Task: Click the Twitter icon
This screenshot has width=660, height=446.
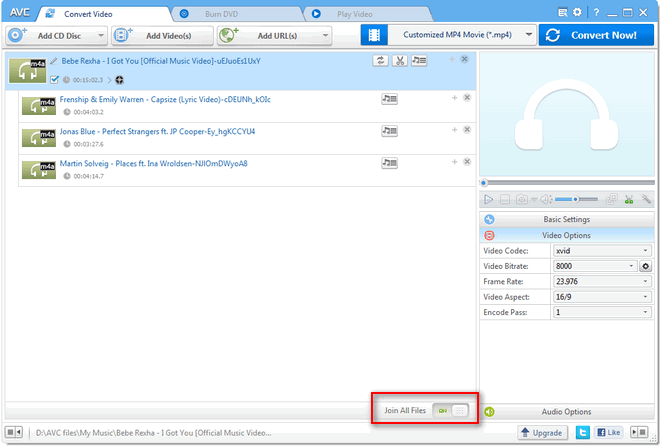Action: pos(583,433)
